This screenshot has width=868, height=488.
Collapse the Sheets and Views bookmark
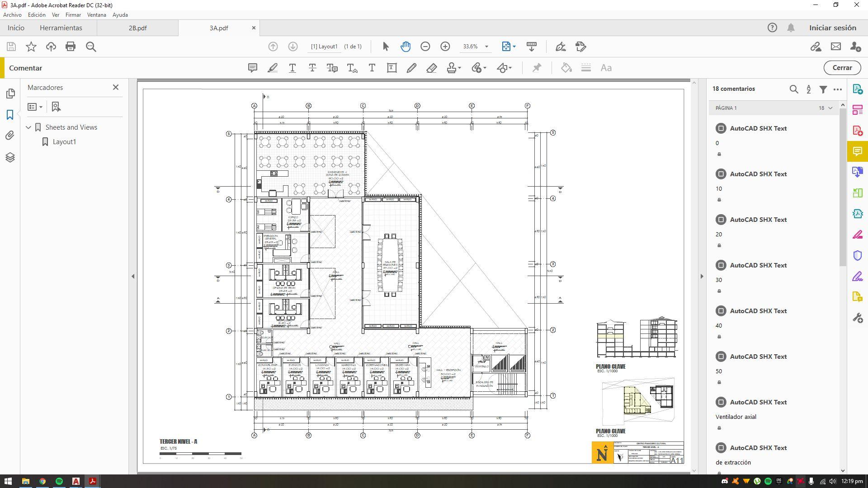coord(28,127)
